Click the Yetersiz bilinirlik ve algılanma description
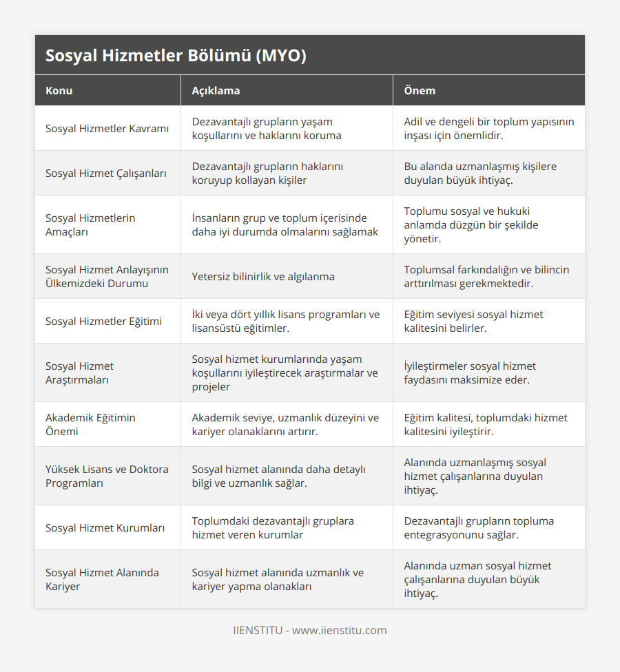 [263, 276]
